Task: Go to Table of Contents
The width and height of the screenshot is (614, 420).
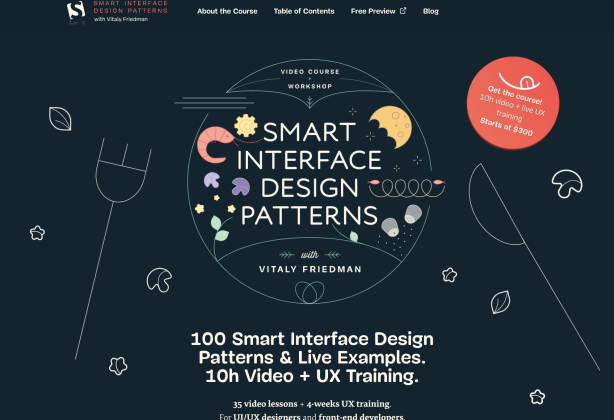Action: pyautogui.click(x=304, y=11)
